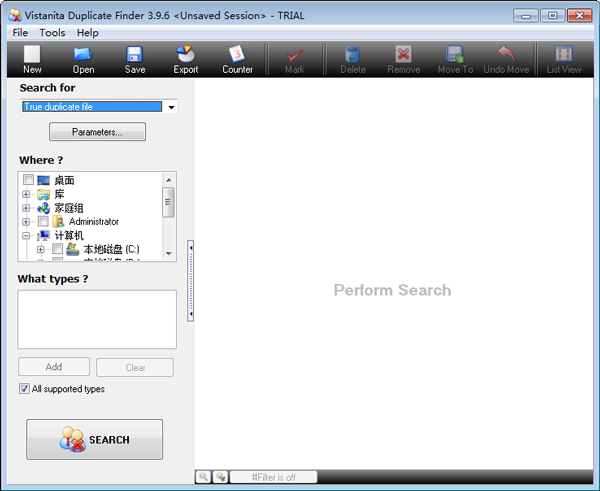Check the Administrator folder checkbox
This screenshot has height=491, width=600.
[43, 221]
